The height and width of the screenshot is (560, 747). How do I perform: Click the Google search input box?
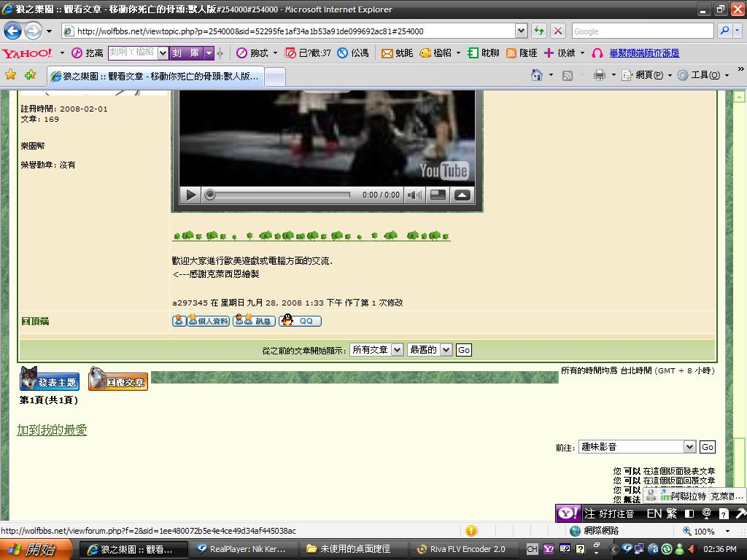(x=642, y=31)
